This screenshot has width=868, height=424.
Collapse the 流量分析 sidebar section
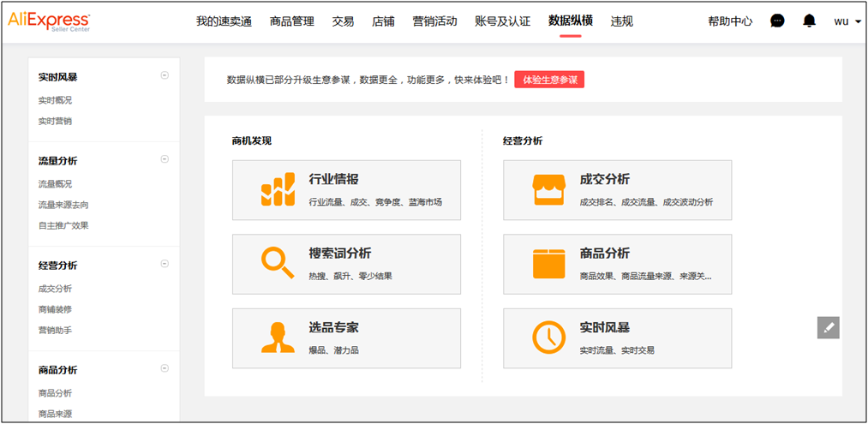coord(165,159)
